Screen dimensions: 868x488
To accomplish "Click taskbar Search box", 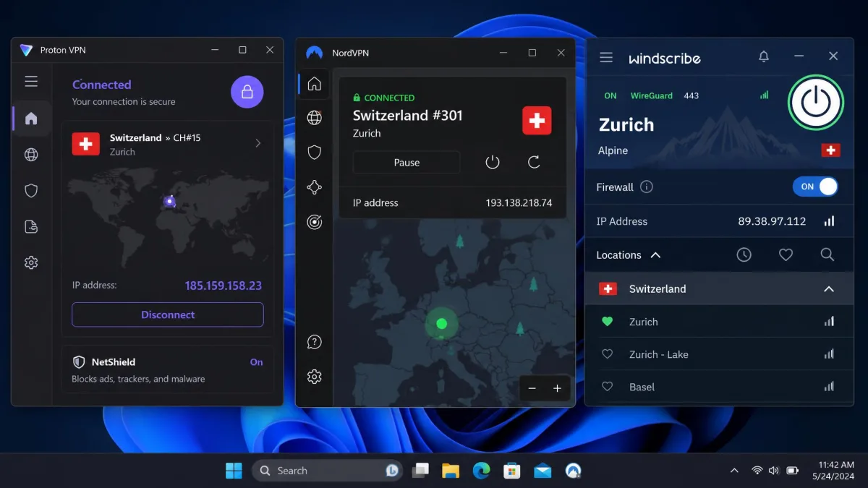I will click(328, 471).
